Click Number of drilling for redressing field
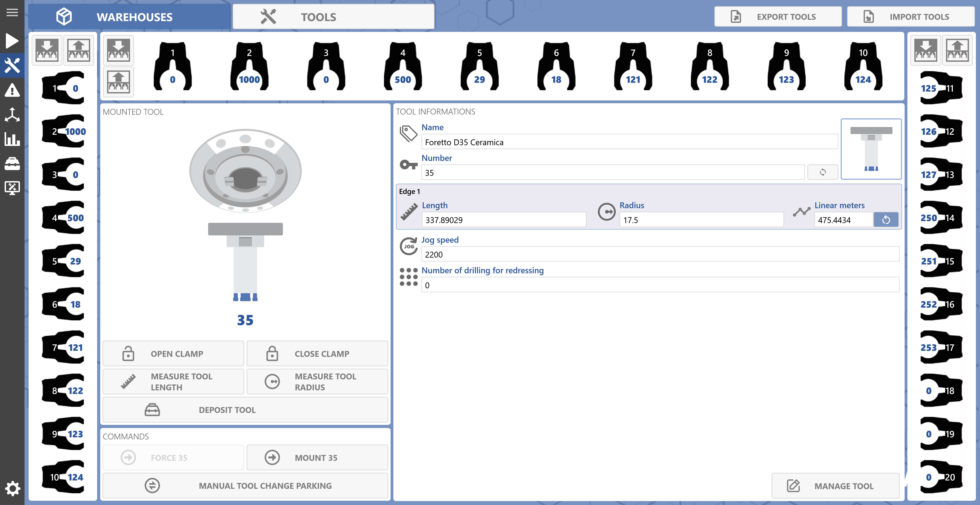 tap(660, 285)
